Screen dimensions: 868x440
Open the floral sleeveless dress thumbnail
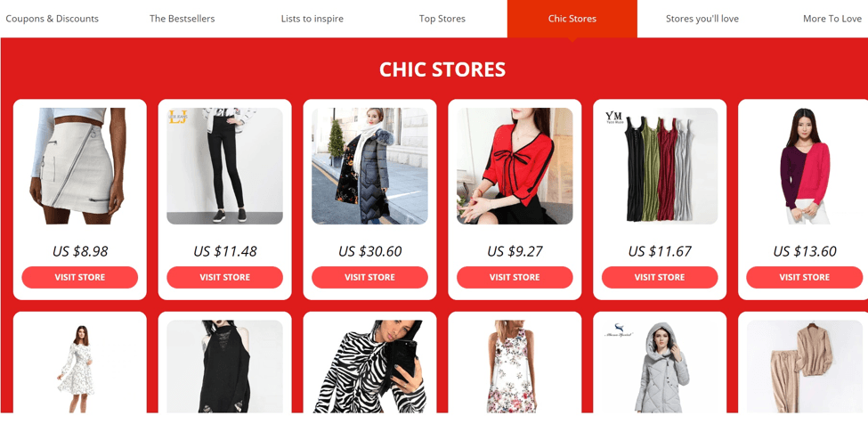[515, 366]
